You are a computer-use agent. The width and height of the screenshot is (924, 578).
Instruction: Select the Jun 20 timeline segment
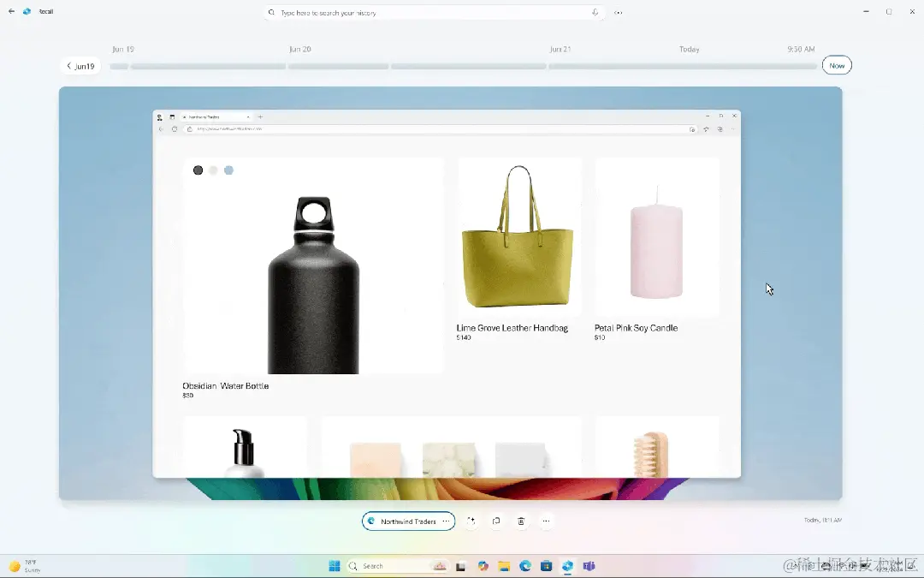click(x=338, y=67)
